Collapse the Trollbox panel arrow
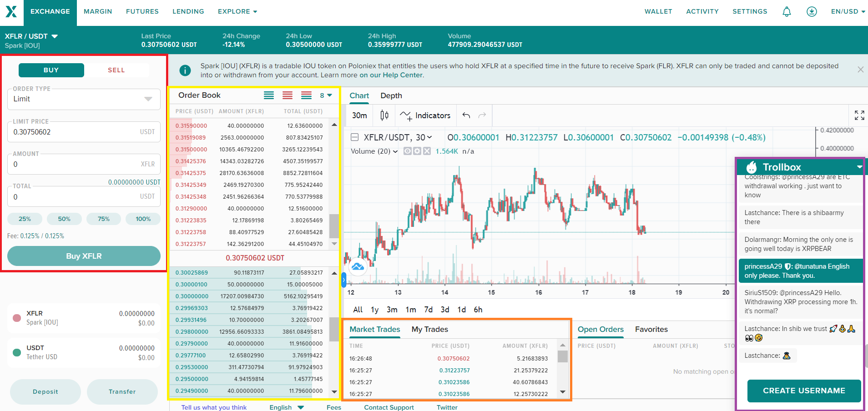 pyautogui.click(x=859, y=167)
